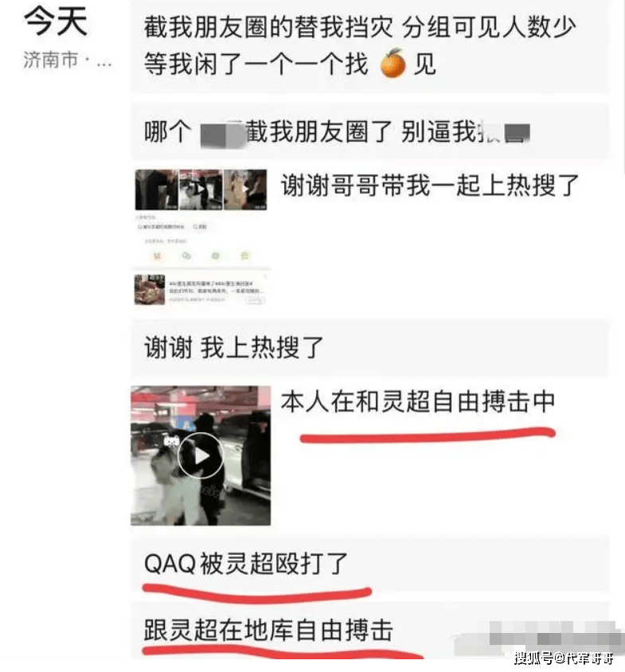Click the '今天' date header
625x672 pixels.
[56, 21]
